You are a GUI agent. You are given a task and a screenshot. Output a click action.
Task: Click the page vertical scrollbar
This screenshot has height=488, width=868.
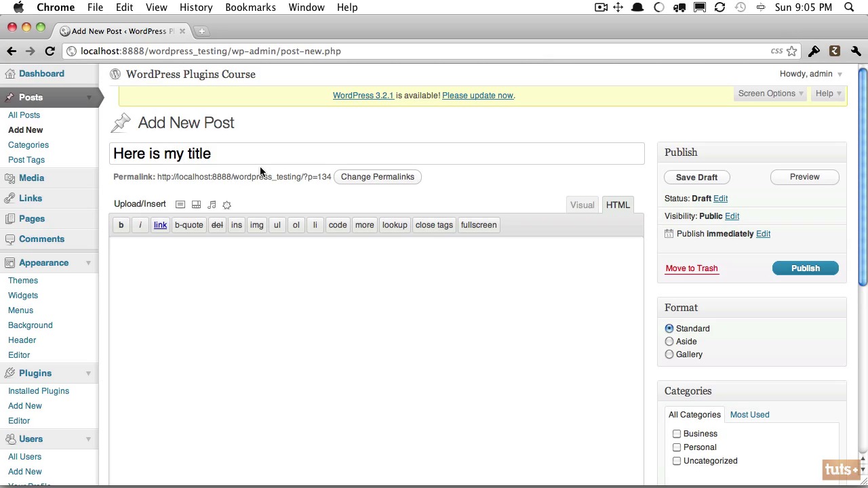[863, 176]
